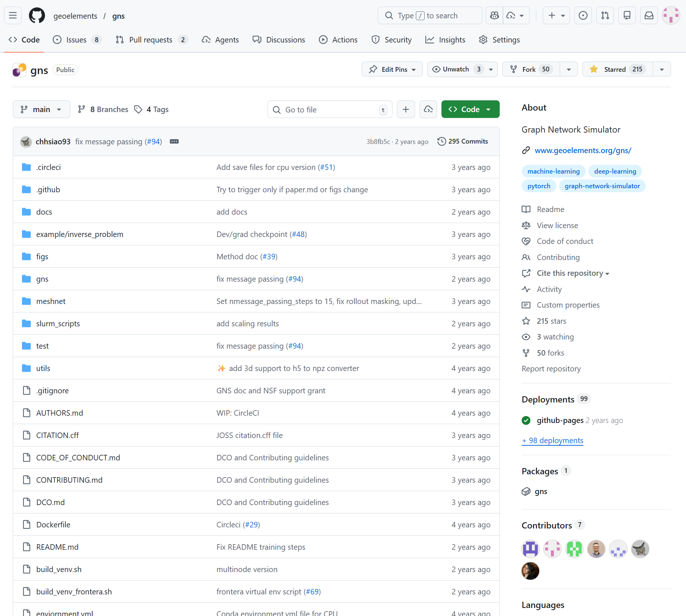Toggle the hamburger navigation menu
The height and width of the screenshot is (616, 686).
tap(12, 15)
